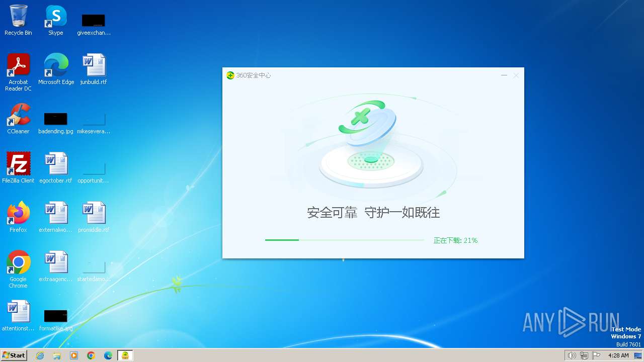Launch Microsoft Edge from the desktop
Screen dimensions: 644x362
(56, 69)
